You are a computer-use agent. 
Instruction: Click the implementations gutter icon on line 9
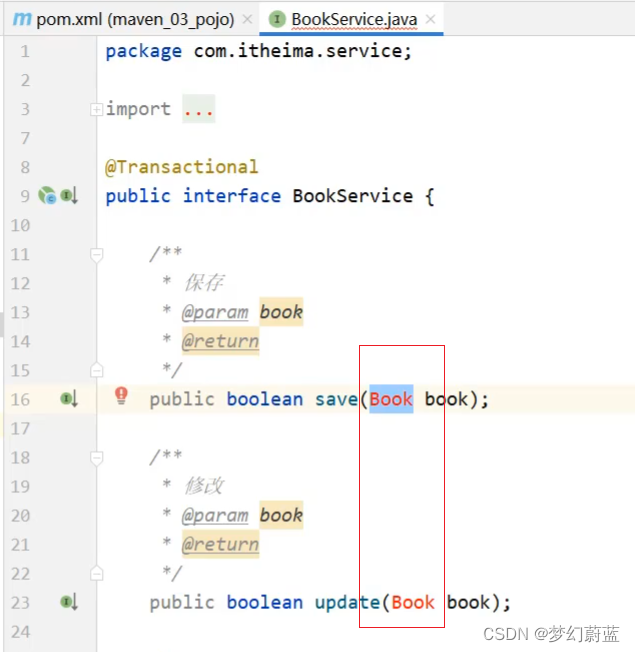tap(69, 195)
